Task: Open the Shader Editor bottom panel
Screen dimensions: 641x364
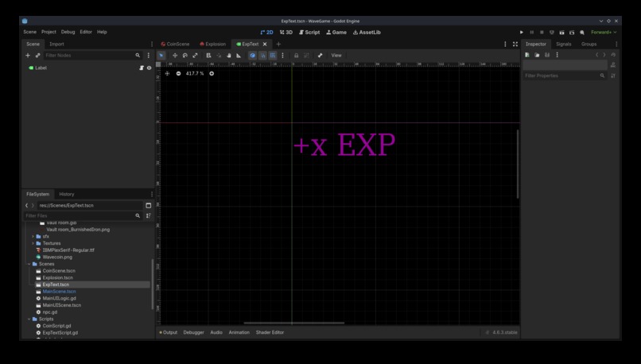Action: [270, 332]
